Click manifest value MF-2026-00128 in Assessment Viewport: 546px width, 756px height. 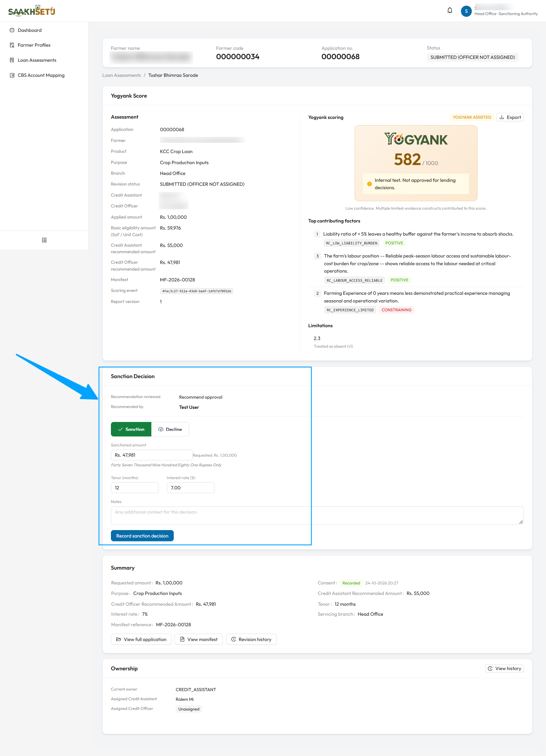177,280
